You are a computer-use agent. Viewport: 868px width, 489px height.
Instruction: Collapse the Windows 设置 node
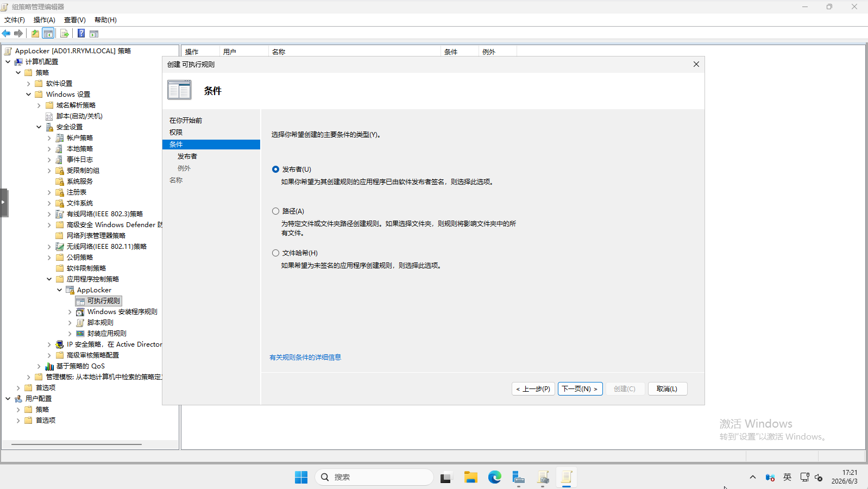pyautogui.click(x=29, y=95)
